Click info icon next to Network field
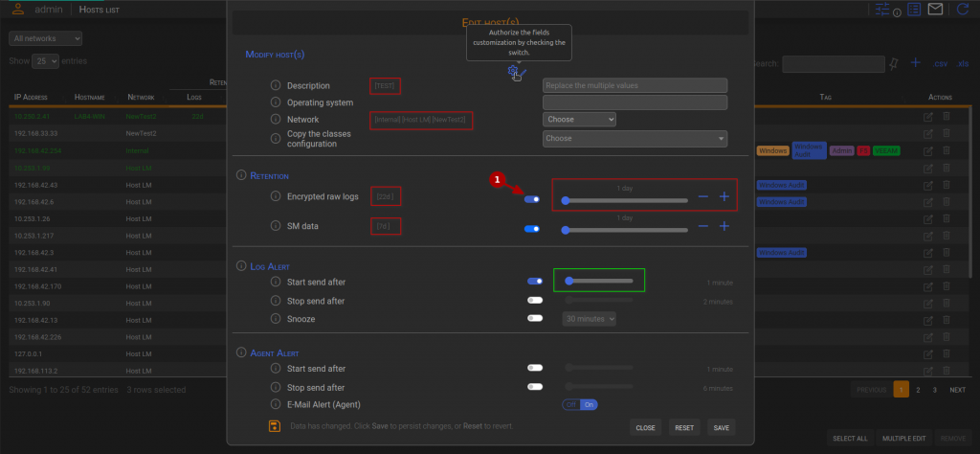Viewport: 980px width, 454px height. pos(276,120)
